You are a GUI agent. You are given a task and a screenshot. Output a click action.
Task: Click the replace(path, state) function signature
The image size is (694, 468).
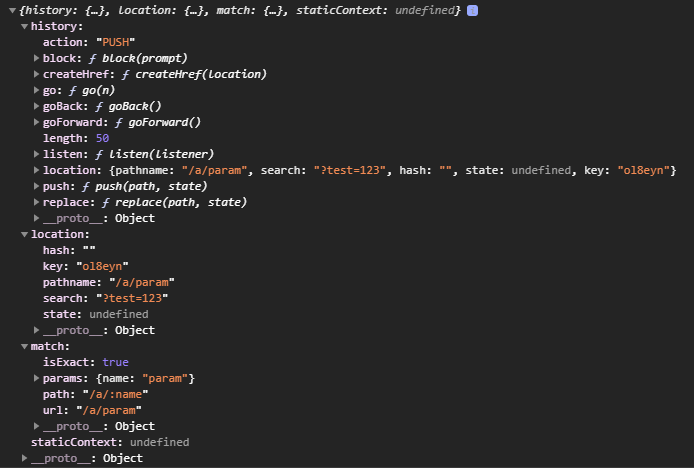point(181,202)
